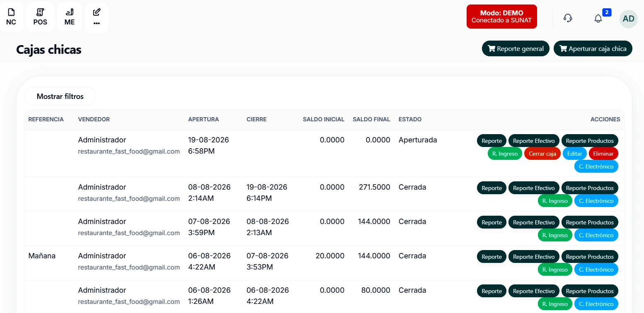This screenshot has height=313, width=644.
Task: Click R. Ingreso for caja opened 08-08-2026
Action: pyautogui.click(x=555, y=201)
